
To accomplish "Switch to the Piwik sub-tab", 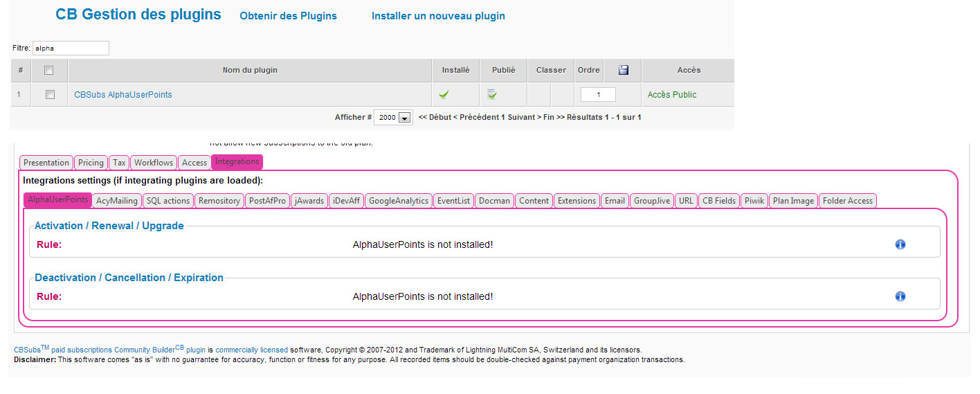I will click(754, 201).
